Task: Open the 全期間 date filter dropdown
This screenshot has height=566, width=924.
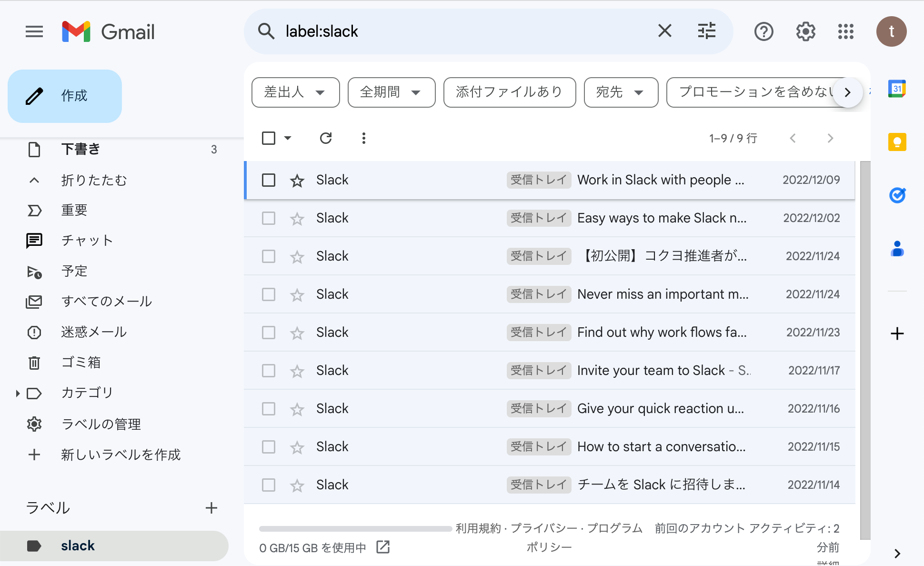Action: pos(392,92)
